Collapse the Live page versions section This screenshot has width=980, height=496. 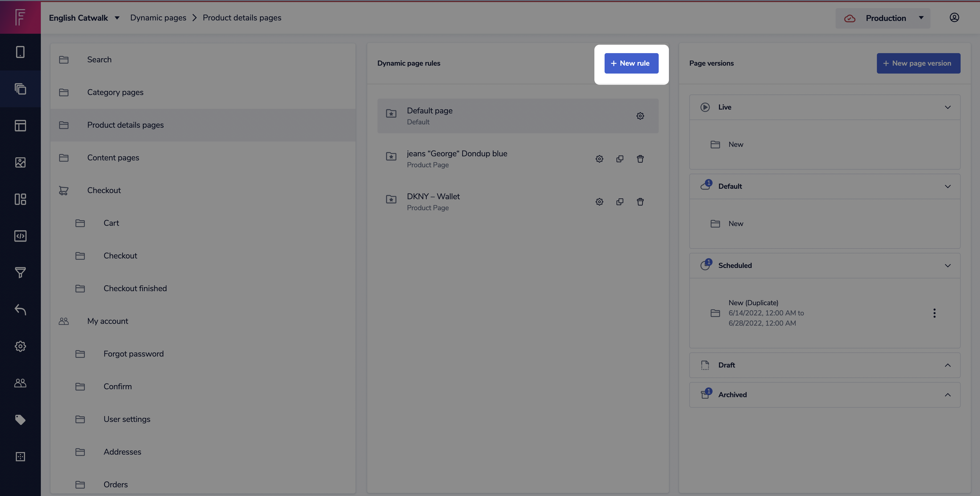pos(947,107)
